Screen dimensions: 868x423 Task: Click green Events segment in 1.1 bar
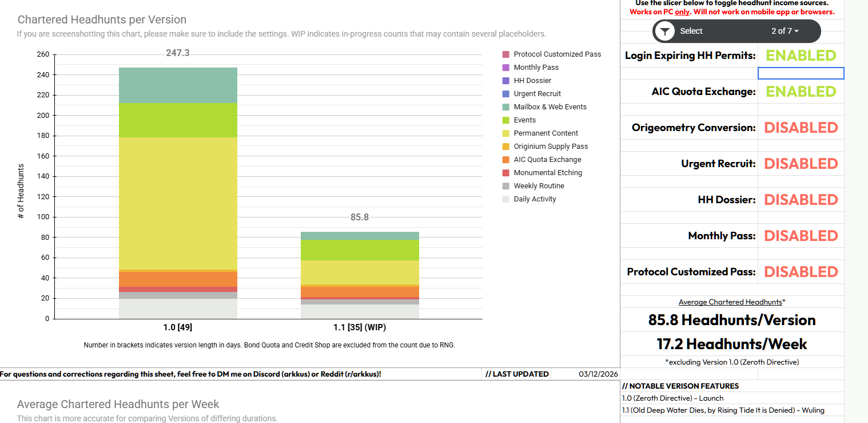360,250
